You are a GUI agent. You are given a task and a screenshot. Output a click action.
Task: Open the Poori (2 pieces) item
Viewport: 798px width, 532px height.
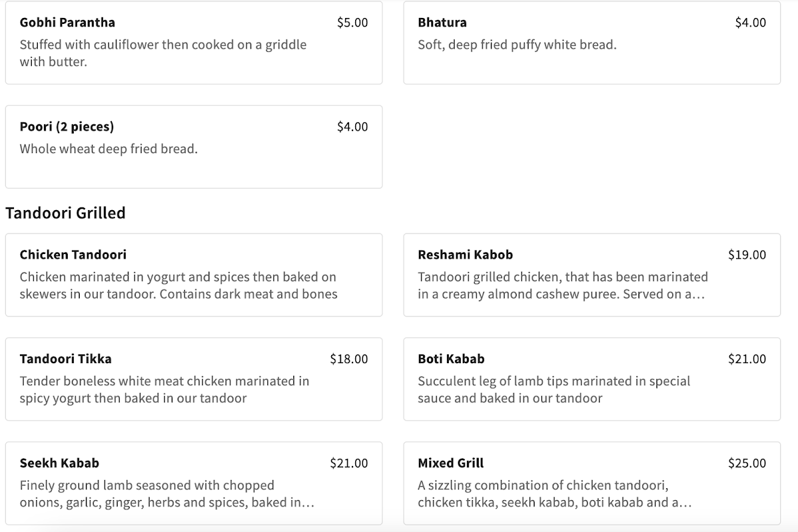(66, 127)
